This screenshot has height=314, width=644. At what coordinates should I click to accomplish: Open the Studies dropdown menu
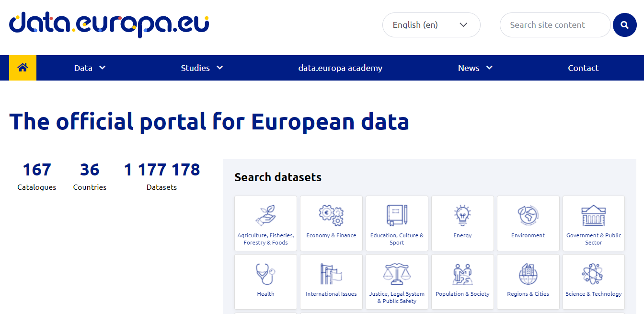pos(201,68)
